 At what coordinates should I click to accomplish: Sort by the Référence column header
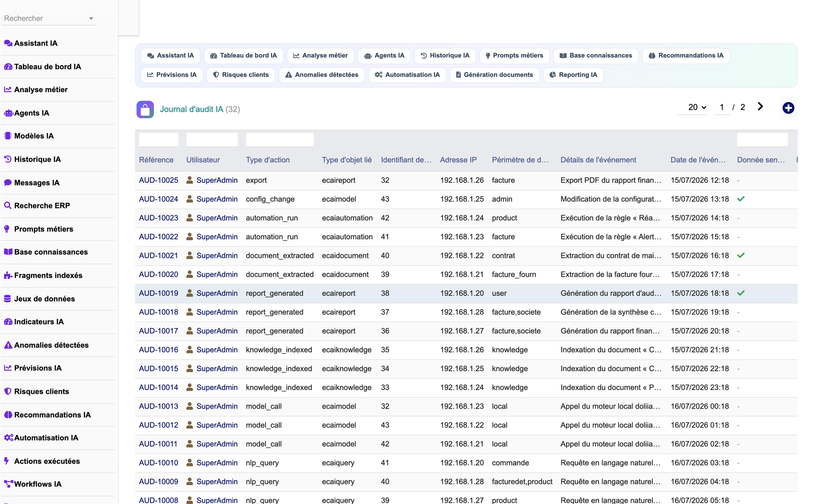click(156, 160)
